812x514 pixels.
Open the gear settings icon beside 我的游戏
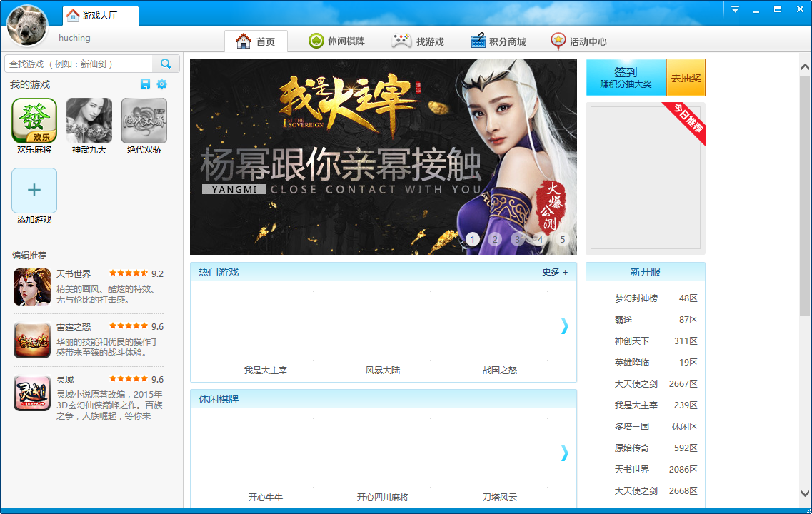coord(161,84)
